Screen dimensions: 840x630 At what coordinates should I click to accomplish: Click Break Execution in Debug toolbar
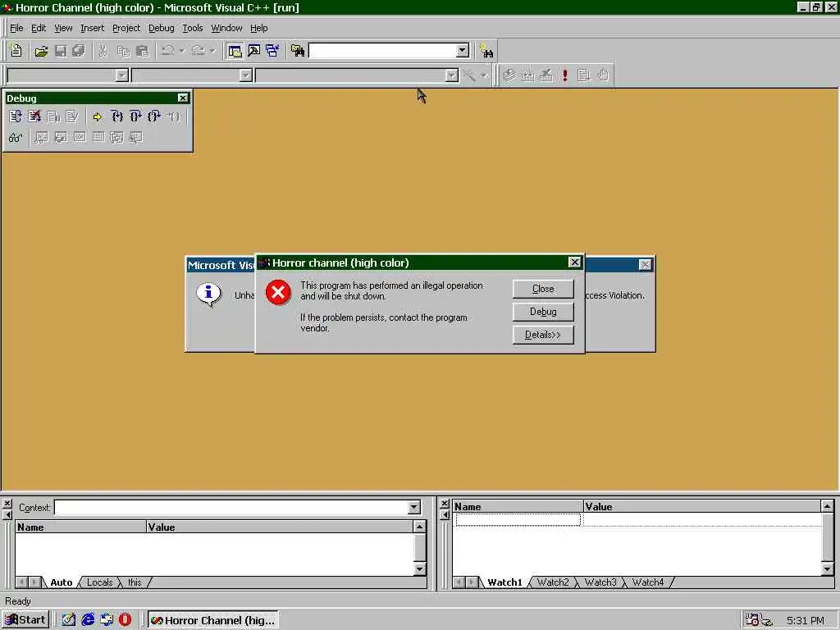(x=53, y=116)
